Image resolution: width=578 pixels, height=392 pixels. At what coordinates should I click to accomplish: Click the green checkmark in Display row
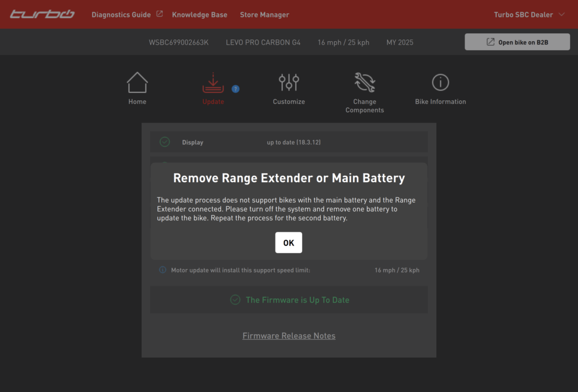click(x=165, y=142)
